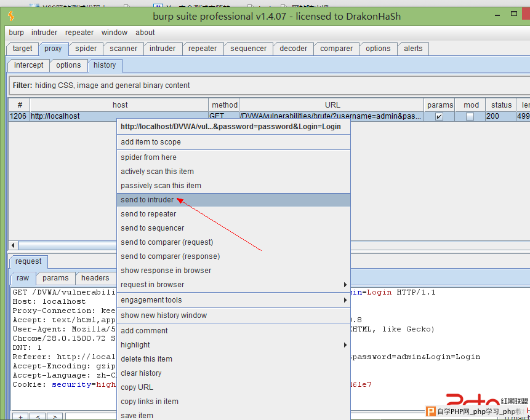Screen dimensions: 530x420
Task: Choose copy URL
Action: click(x=233, y=387)
